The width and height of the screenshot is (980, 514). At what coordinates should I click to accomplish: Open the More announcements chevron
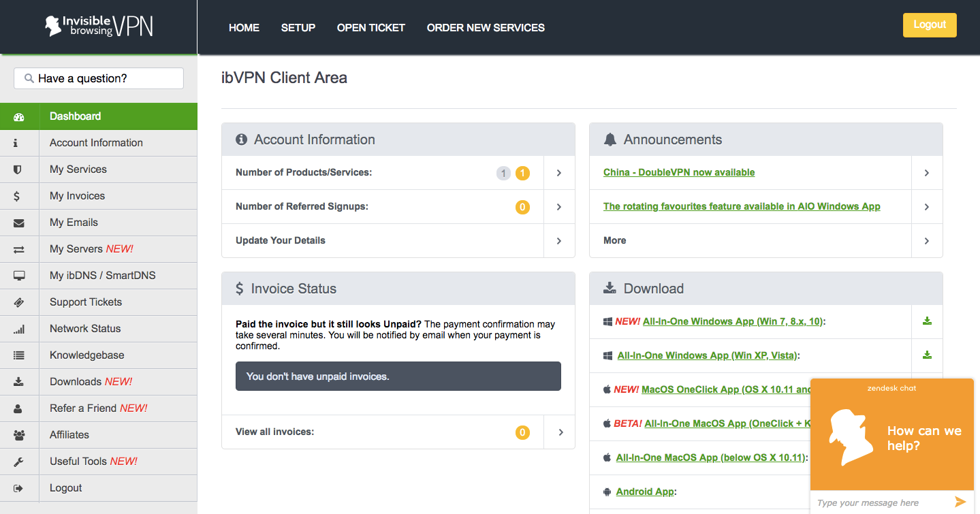927,241
